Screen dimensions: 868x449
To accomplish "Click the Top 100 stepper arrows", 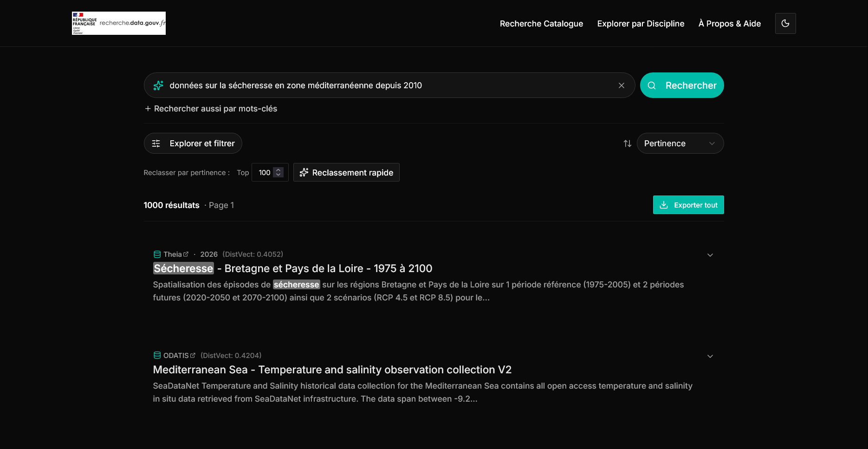I will click(x=279, y=172).
